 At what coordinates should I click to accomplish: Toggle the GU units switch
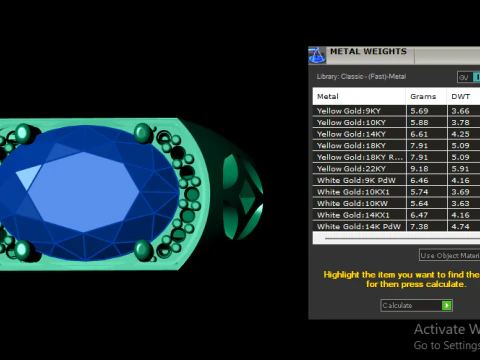click(x=468, y=77)
